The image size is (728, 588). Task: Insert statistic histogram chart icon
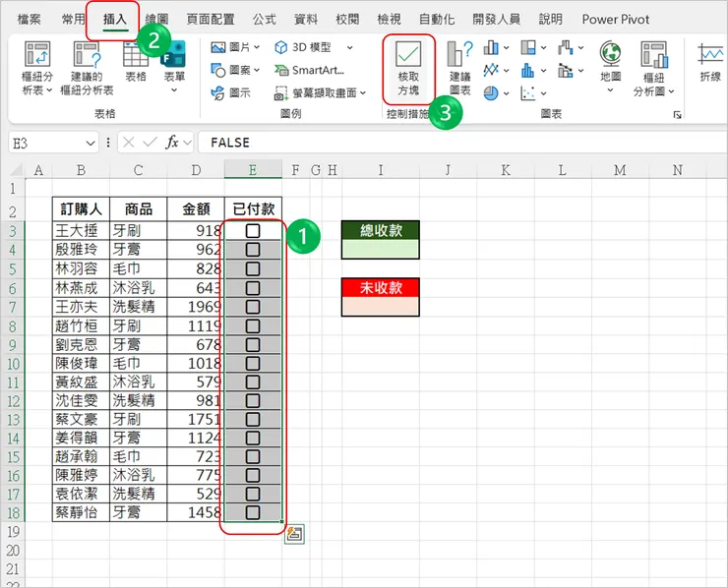point(528,71)
